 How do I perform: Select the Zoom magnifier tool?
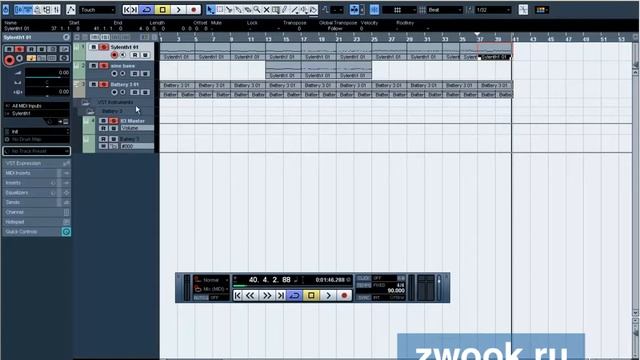[257, 10]
